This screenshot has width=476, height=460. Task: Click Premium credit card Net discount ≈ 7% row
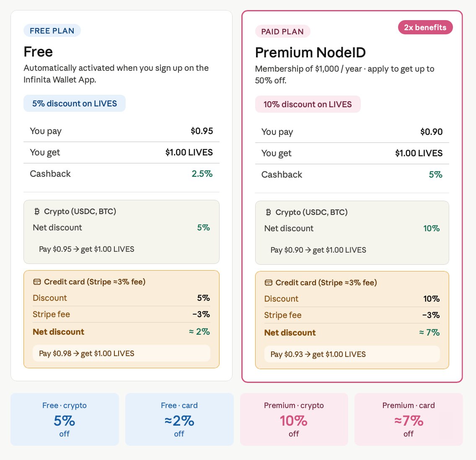point(352,333)
